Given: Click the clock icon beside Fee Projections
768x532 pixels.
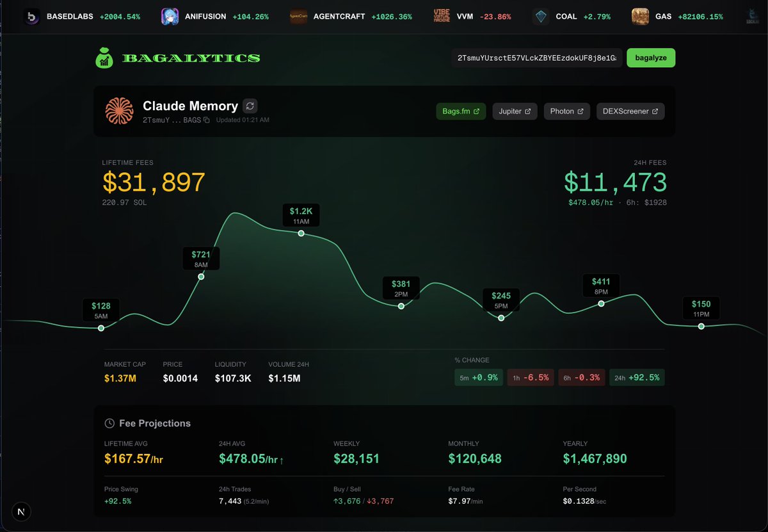Looking at the screenshot, I should pyautogui.click(x=109, y=423).
